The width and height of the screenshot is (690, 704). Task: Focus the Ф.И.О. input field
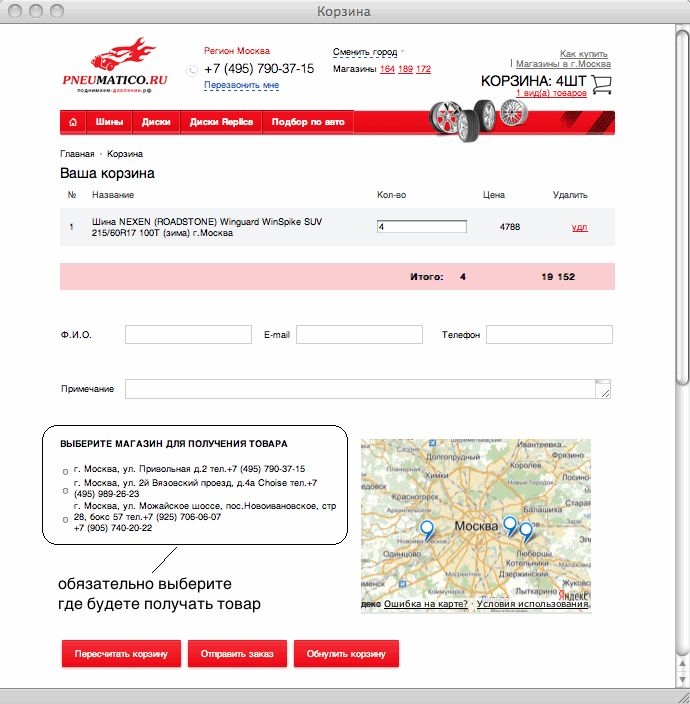[188, 334]
